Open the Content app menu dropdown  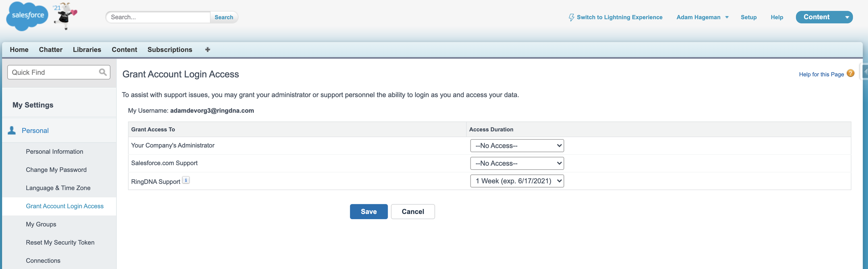click(x=846, y=17)
